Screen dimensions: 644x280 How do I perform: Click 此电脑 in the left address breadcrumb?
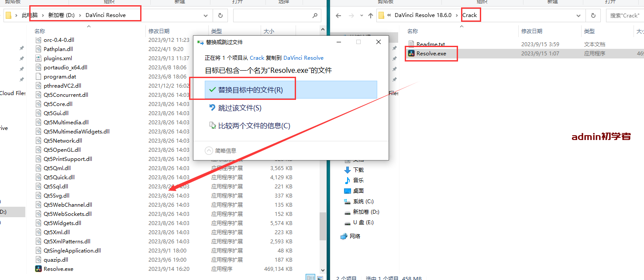coord(30,15)
